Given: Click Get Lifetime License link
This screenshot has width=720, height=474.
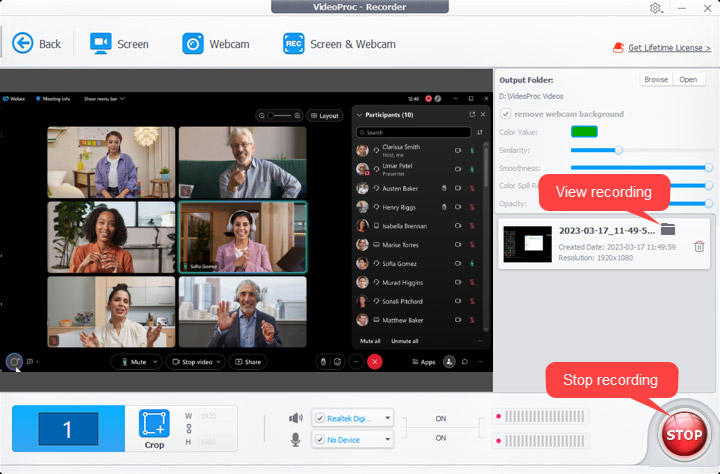Looking at the screenshot, I should pos(669,48).
